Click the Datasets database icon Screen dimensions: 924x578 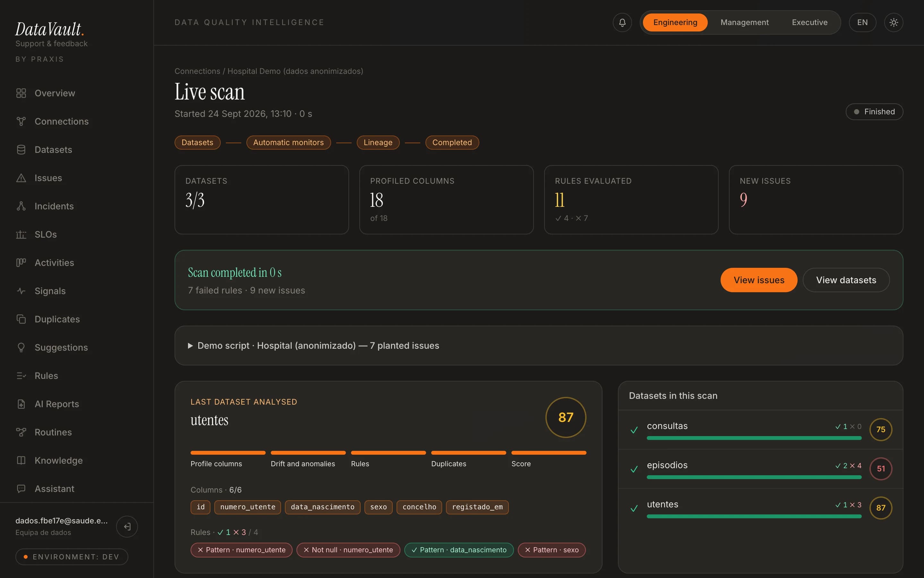[x=21, y=150]
